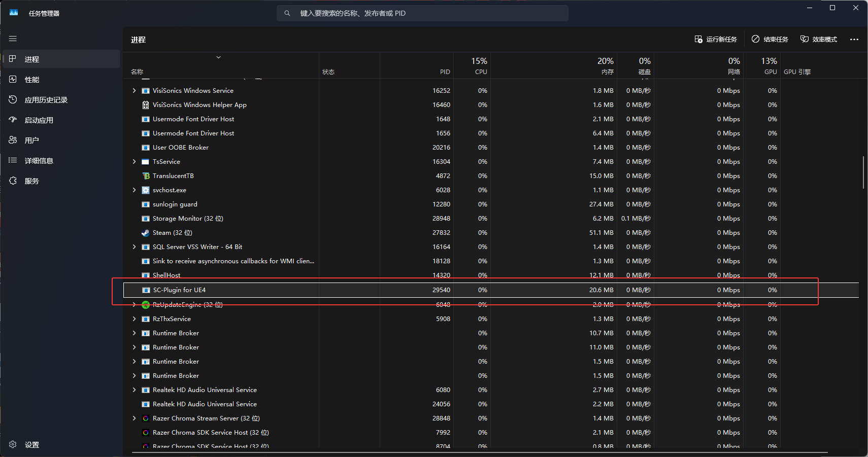
Task: Expand Razer Chroma Stream Server group
Action: pyautogui.click(x=134, y=418)
